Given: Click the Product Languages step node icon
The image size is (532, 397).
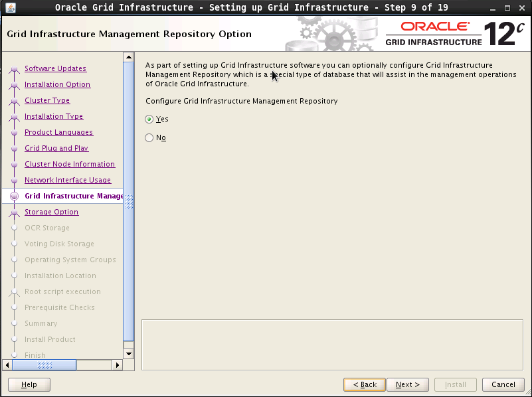Looking at the screenshot, I should pos(14,133).
